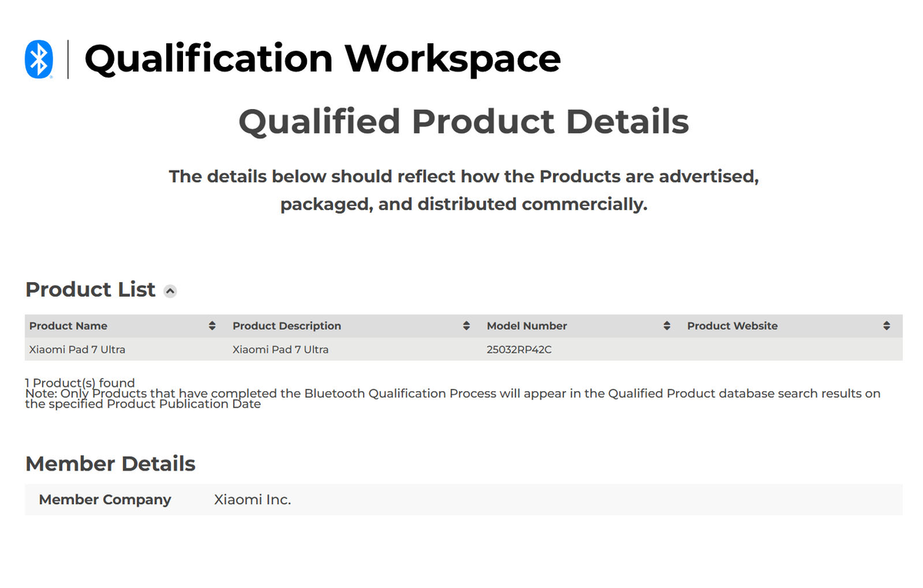Click the Product Description column header
This screenshot has height=588, width=923.
tap(287, 326)
